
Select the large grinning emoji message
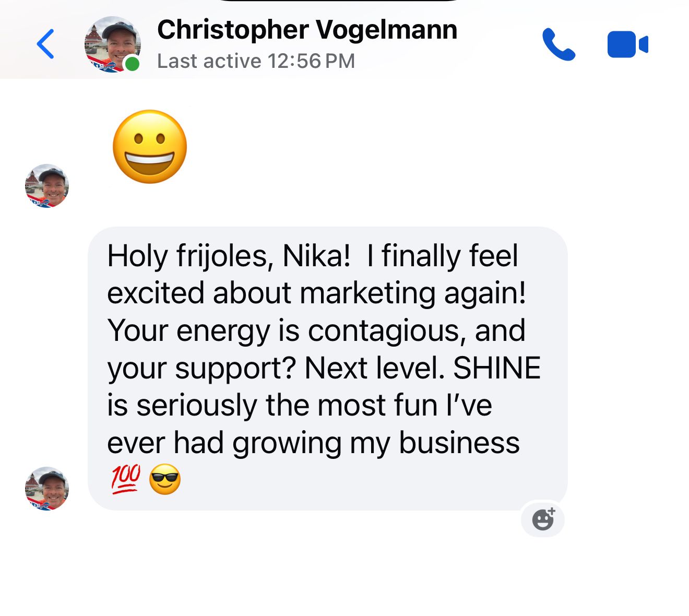150,147
